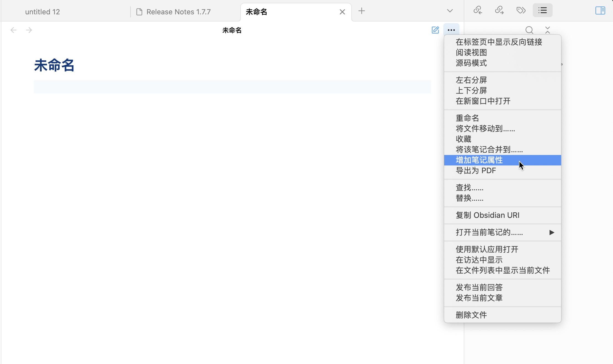The height and width of the screenshot is (364, 613).
Task: Toggle the right sidebar icon
Action: click(x=600, y=11)
